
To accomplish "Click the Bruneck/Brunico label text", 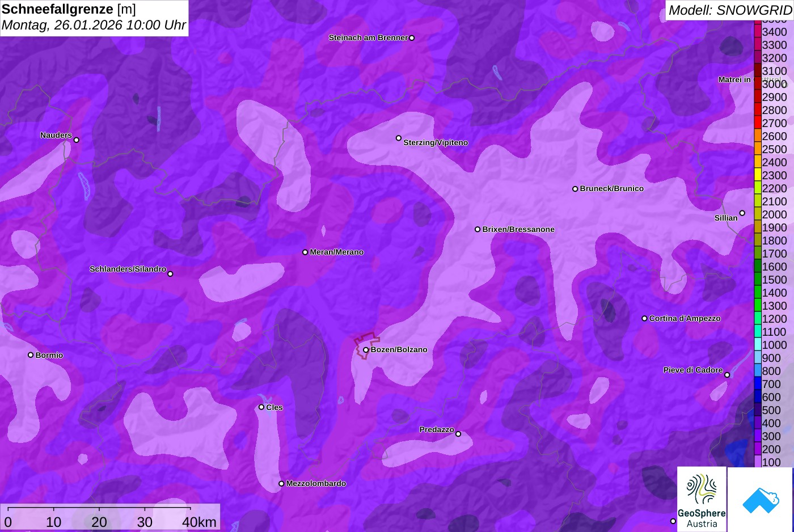I will tap(612, 188).
